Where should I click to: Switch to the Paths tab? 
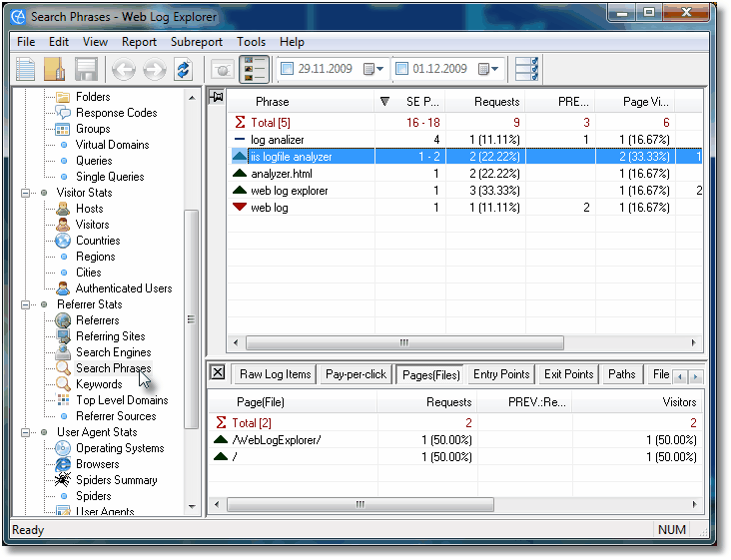621,374
